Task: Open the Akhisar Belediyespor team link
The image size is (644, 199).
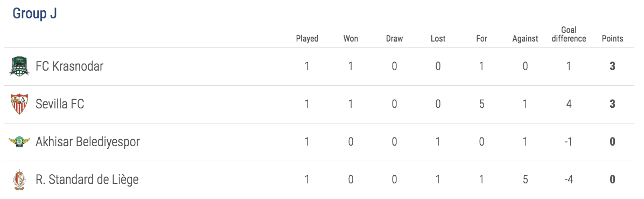Action: pos(88,142)
